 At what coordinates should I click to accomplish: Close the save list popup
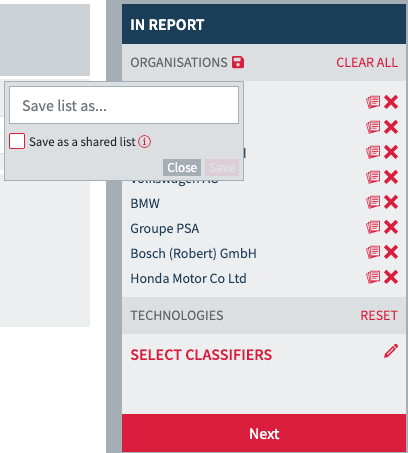(182, 167)
